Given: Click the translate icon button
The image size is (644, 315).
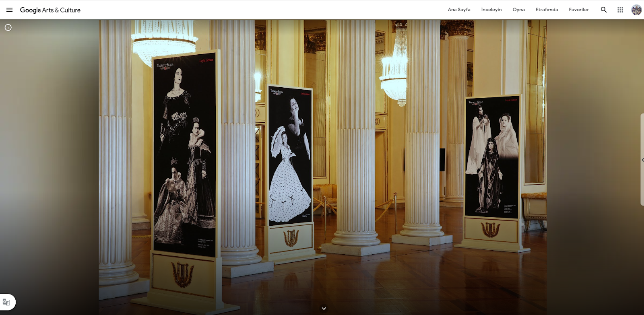Looking at the screenshot, I should (x=6, y=302).
